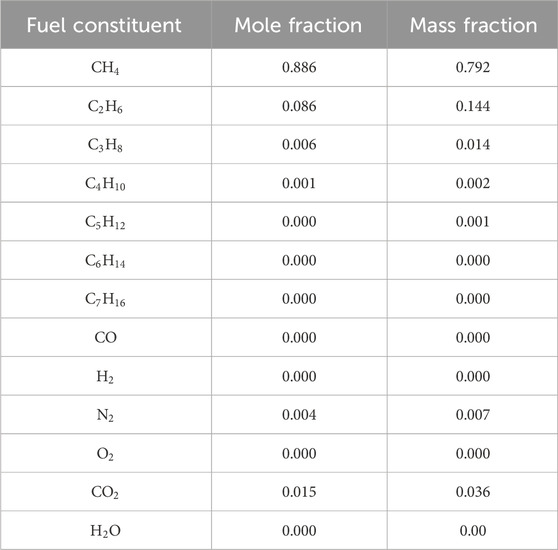558x550 pixels.
Task: Select mole fraction value 0.886
Action: click(x=299, y=67)
